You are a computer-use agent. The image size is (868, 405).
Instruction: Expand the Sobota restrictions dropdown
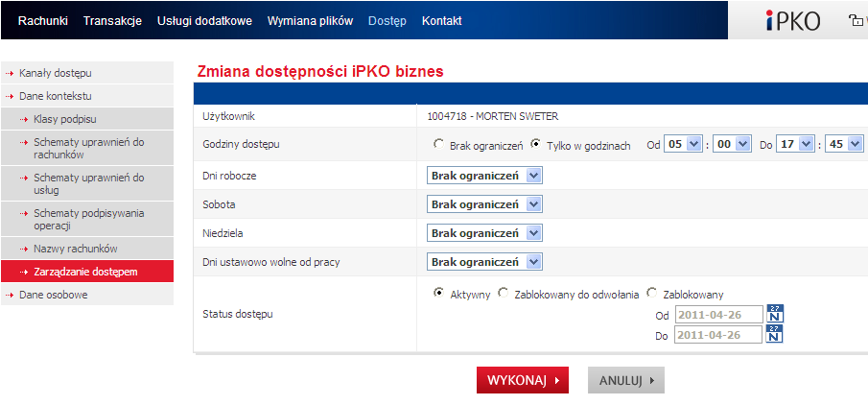484,204
